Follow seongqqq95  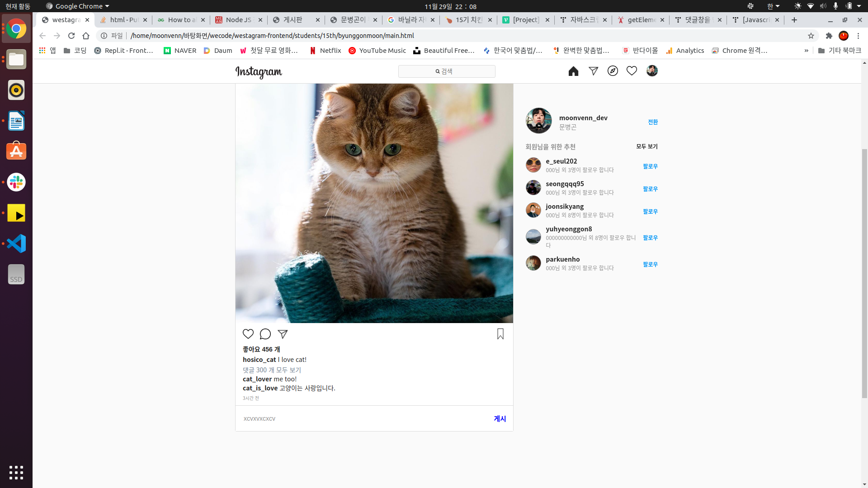(650, 189)
